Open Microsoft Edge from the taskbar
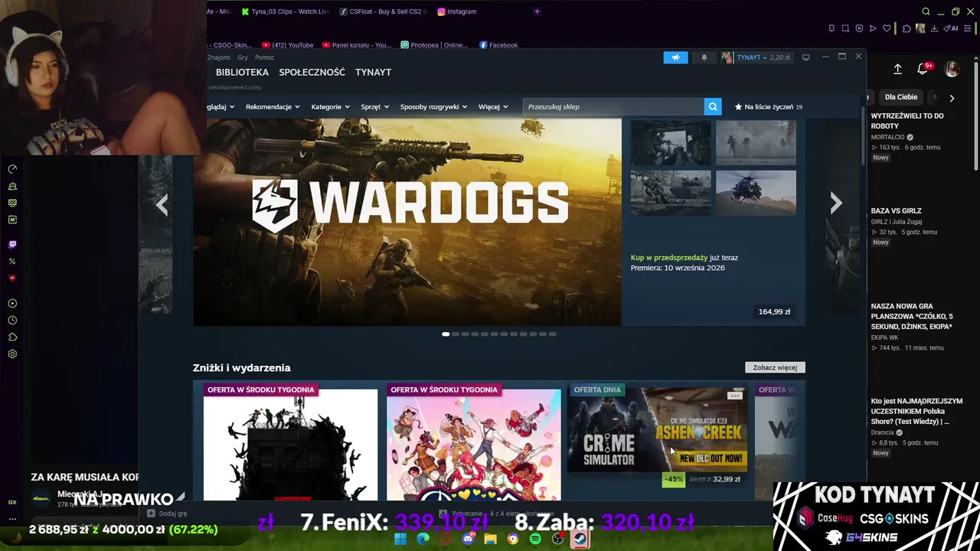Image resolution: width=980 pixels, height=551 pixels. tap(423, 539)
